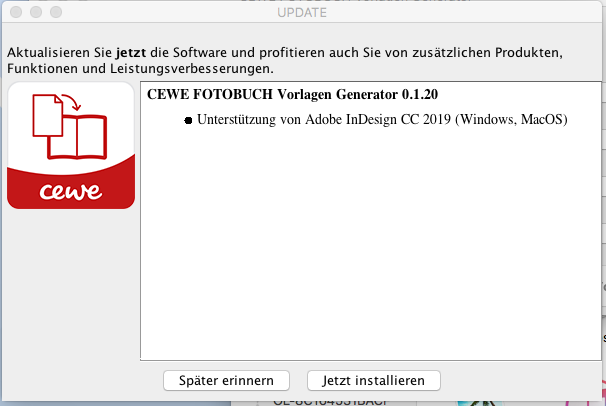Click the curved arrow in CEWE logo
Screen dimensions: 606x406
[x=72, y=102]
